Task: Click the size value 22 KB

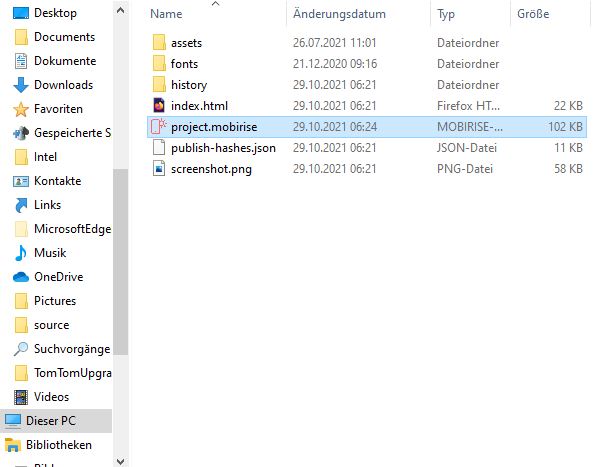Action: [x=569, y=106]
